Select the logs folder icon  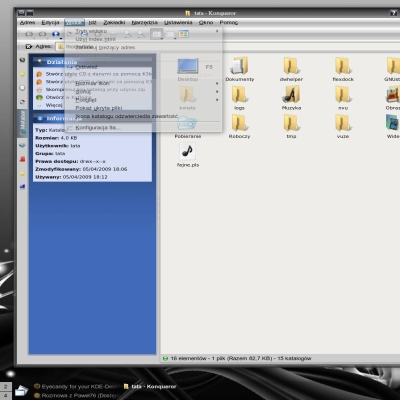[x=239, y=94]
